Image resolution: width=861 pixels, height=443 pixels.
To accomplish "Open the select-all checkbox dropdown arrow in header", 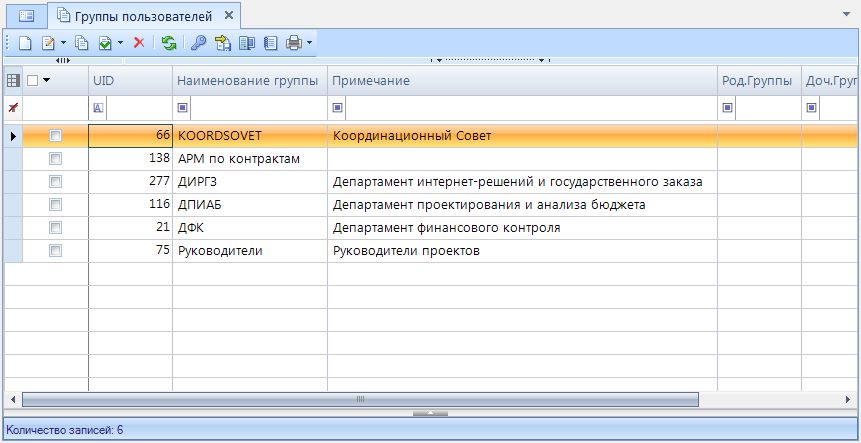I will click(46, 80).
